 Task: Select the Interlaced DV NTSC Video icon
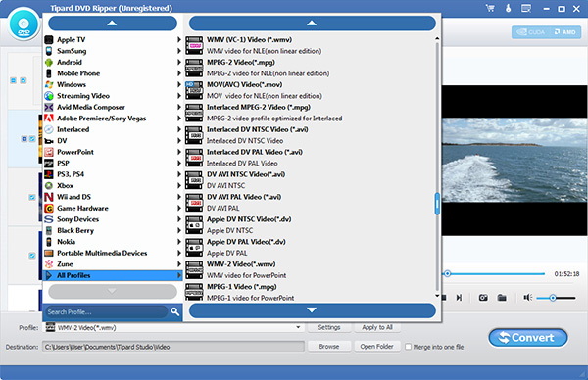tap(194, 135)
